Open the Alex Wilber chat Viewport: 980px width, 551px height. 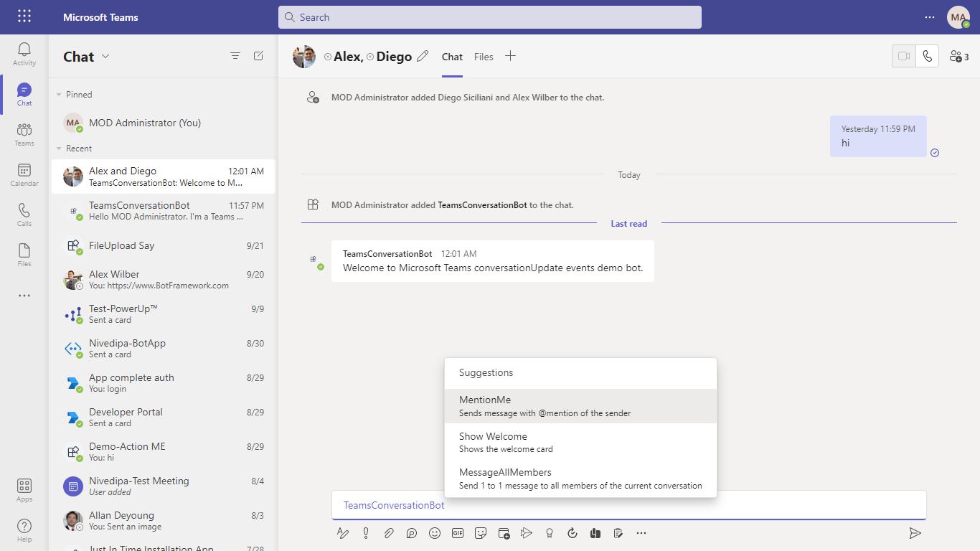click(x=163, y=280)
